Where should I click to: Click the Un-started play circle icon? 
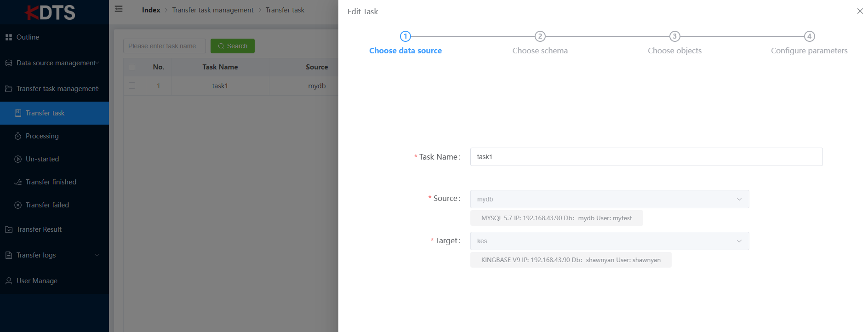pyautogui.click(x=18, y=159)
